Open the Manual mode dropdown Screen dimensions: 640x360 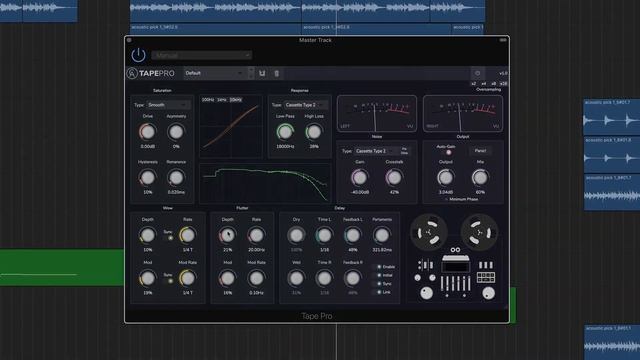(x=202, y=55)
